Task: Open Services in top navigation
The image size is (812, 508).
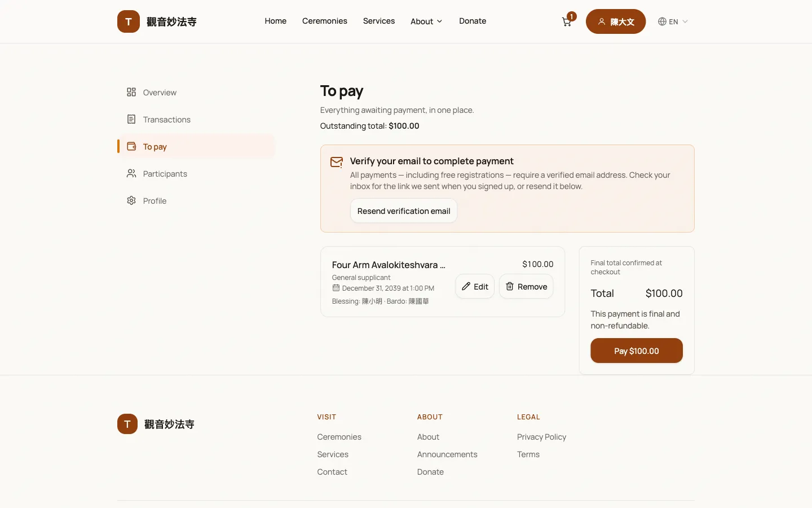Action: coord(379,21)
